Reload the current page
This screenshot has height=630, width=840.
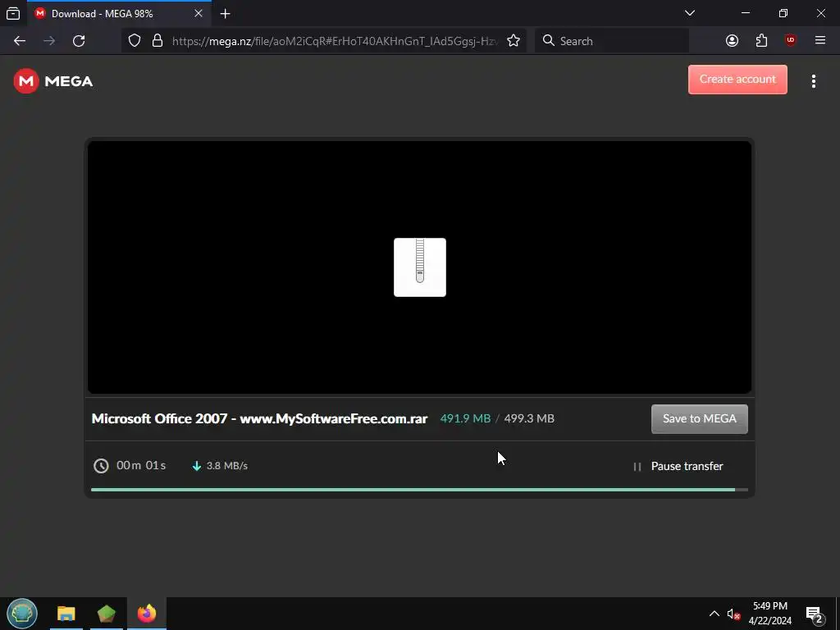tap(79, 41)
